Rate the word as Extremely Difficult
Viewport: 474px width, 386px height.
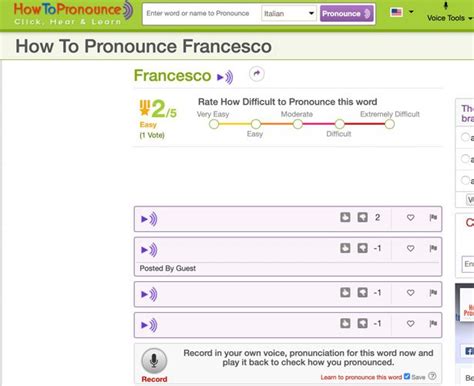(389, 124)
